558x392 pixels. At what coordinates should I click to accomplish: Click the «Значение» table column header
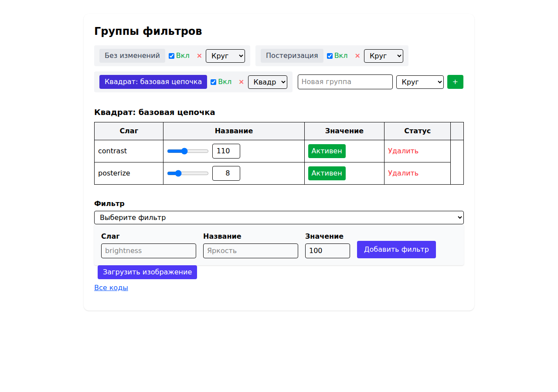click(344, 131)
